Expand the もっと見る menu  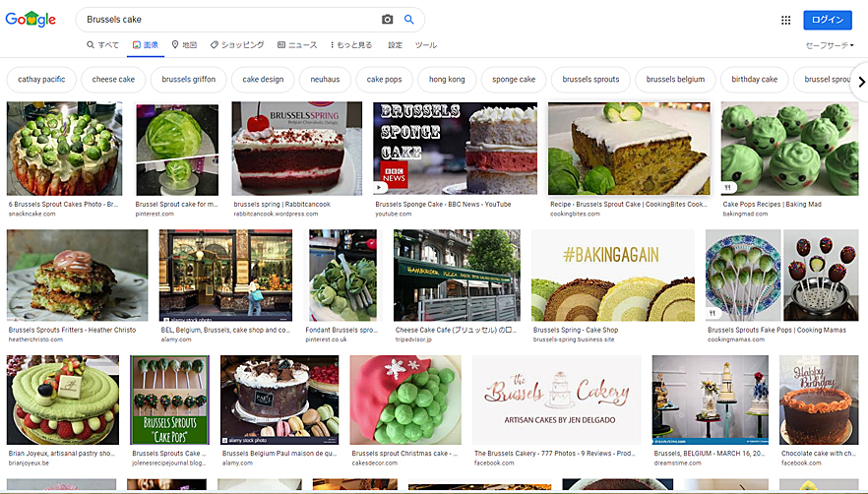(x=350, y=45)
